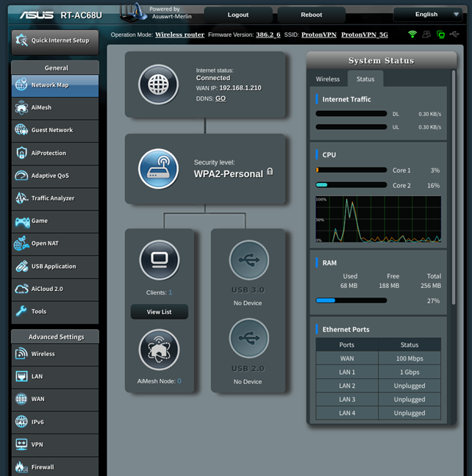
Task: Click the USB 2.0 port icon
Action: (249, 338)
